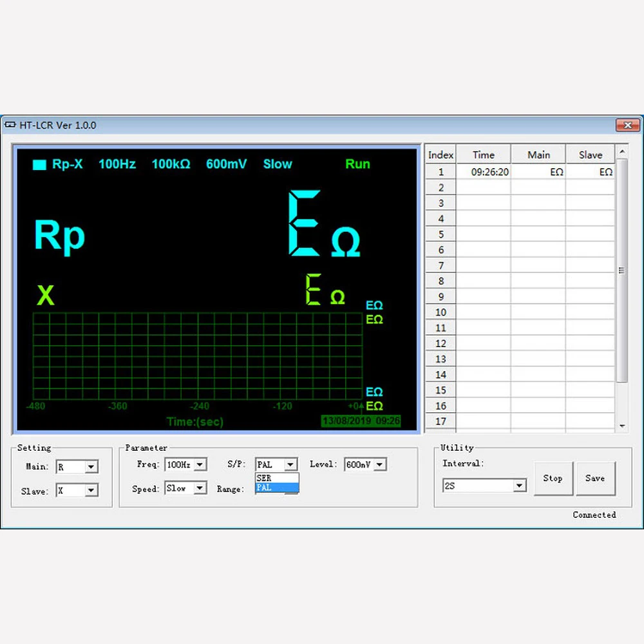Click the Stop button
This screenshot has width=644, height=644.
pyautogui.click(x=553, y=478)
